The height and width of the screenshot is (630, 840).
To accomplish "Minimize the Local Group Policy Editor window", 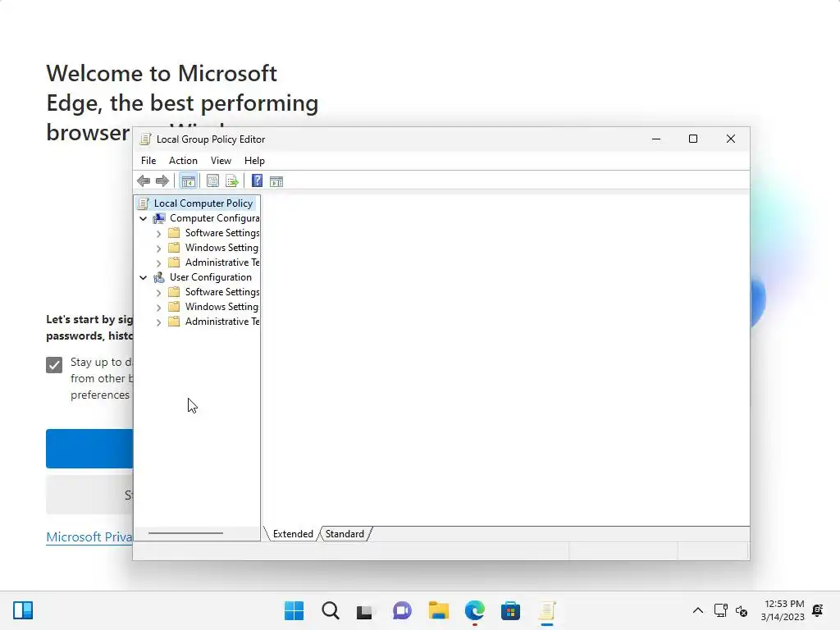I will point(655,139).
